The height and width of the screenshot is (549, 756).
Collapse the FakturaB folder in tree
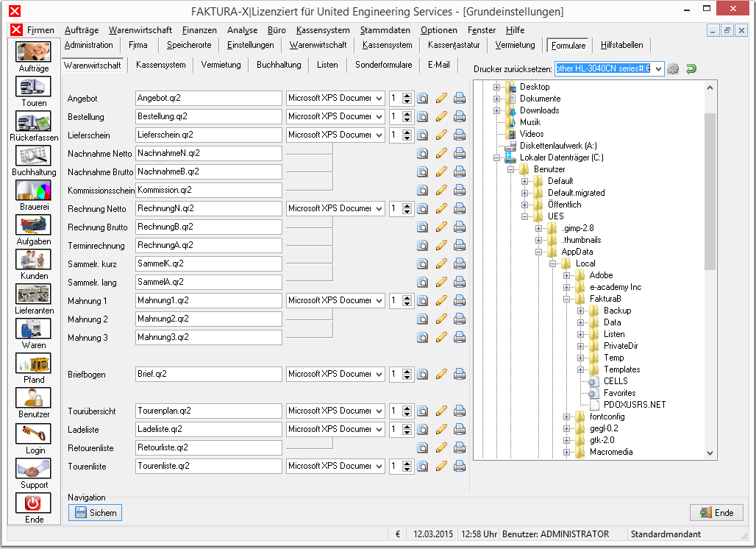566,299
